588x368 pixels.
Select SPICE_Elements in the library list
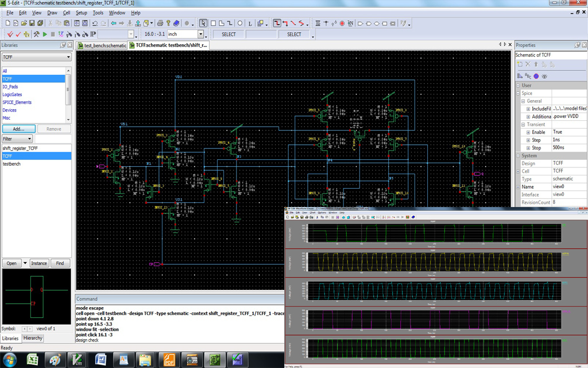(x=17, y=102)
